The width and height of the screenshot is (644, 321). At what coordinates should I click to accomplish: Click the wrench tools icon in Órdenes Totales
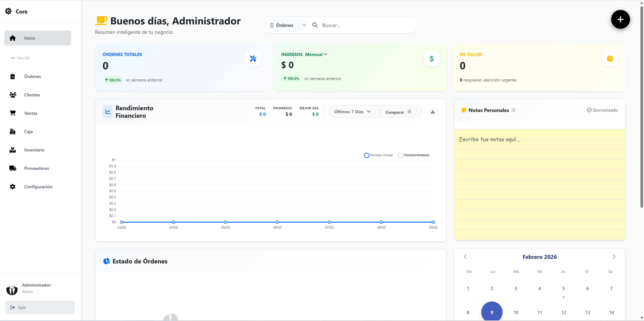tap(253, 59)
